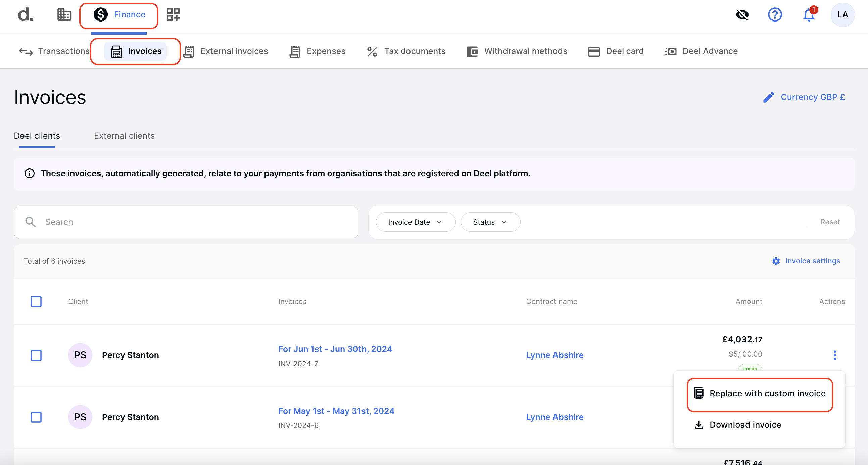Click the Contract name column header
The height and width of the screenshot is (465, 868).
click(551, 301)
